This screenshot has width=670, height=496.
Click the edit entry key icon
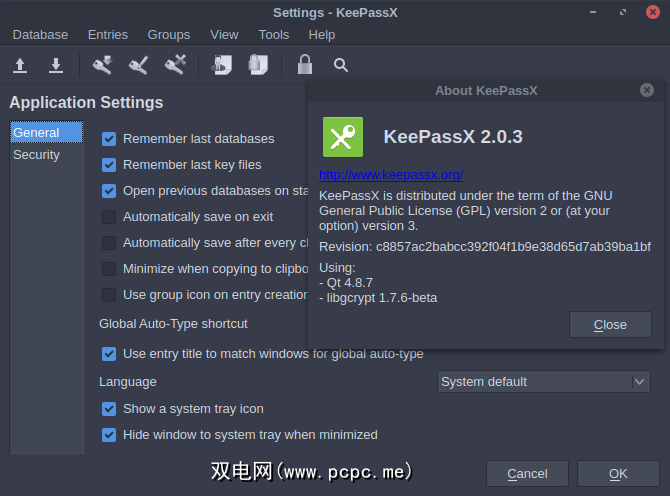(138, 65)
